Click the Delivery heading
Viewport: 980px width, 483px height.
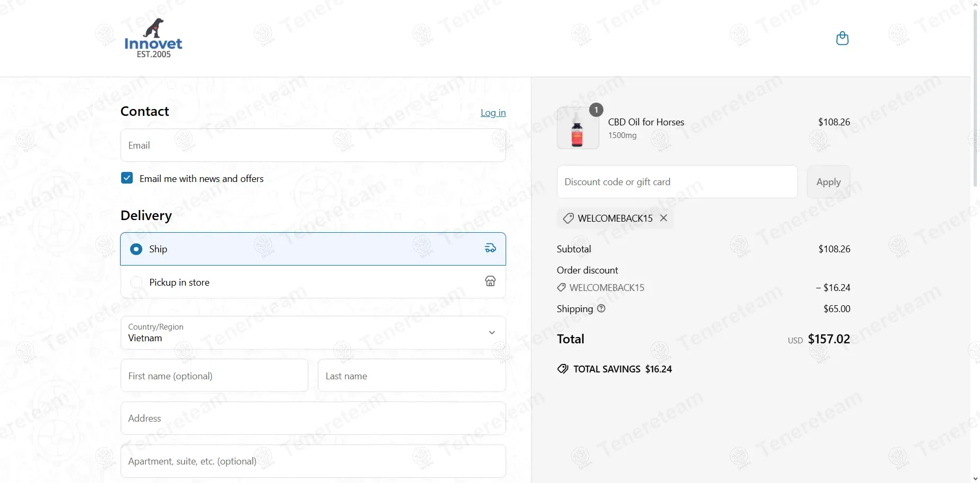tap(146, 215)
